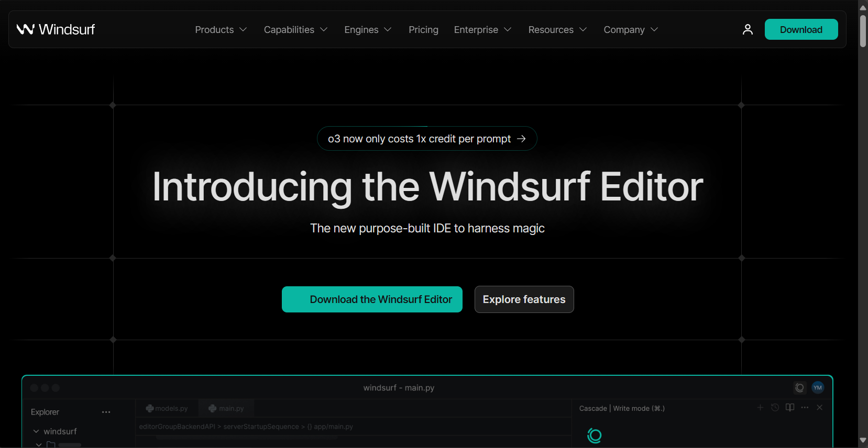Viewport: 868px width, 448px height.
Task: Go to the Pricing page
Action: [x=423, y=30]
